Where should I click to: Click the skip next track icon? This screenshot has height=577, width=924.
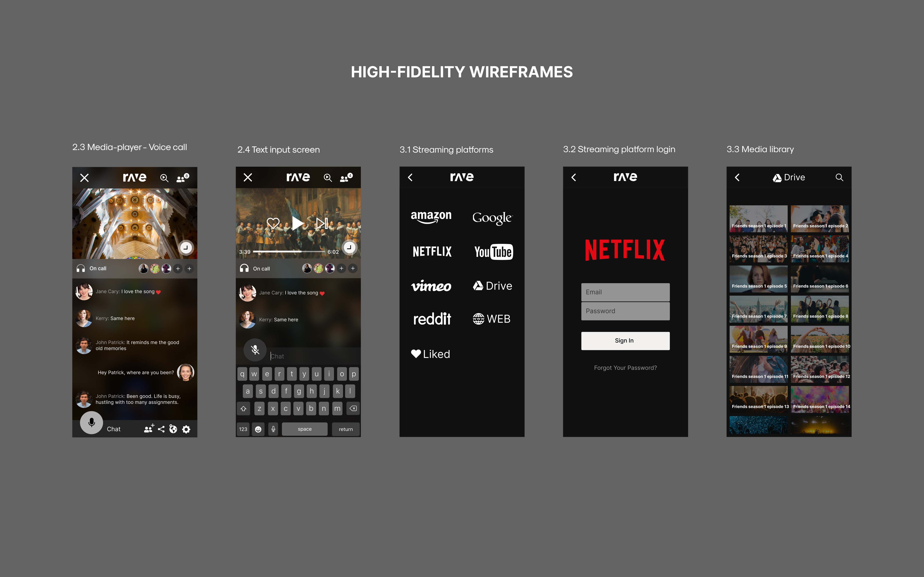(x=321, y=223)
